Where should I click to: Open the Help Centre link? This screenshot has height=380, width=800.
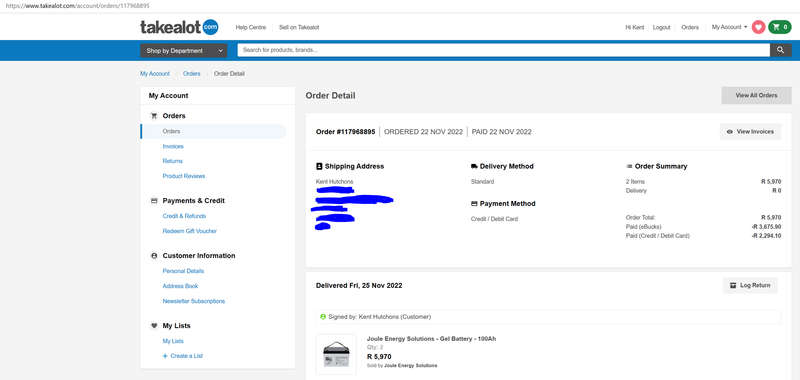[x=251, y=28]
